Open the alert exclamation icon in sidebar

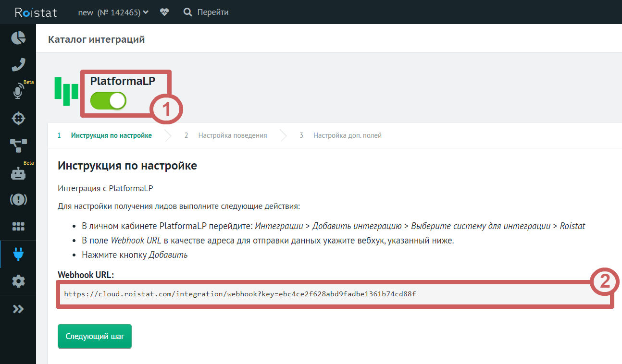click(18, 199)
